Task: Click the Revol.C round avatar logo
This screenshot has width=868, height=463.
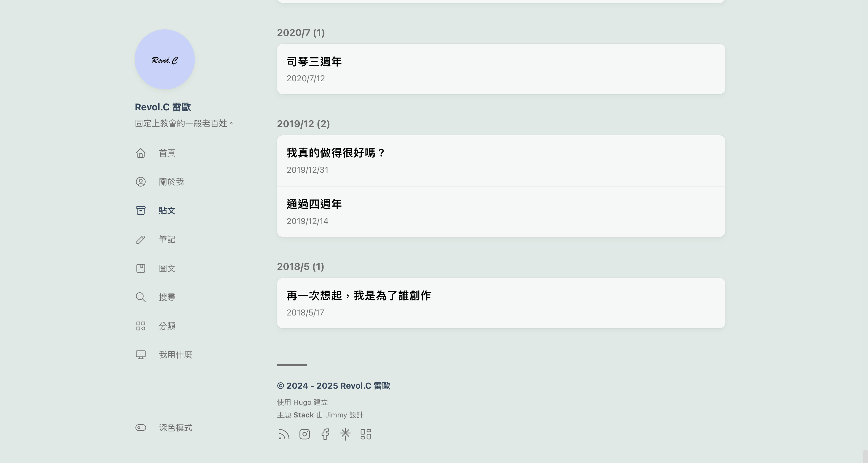Action: click(x=165, y=60)
